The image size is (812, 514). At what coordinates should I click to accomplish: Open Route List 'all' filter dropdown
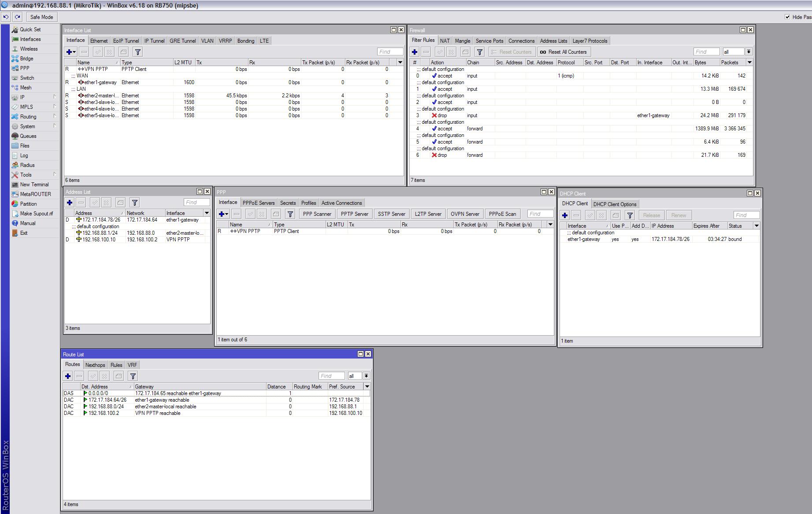click(x=366, y=376)
